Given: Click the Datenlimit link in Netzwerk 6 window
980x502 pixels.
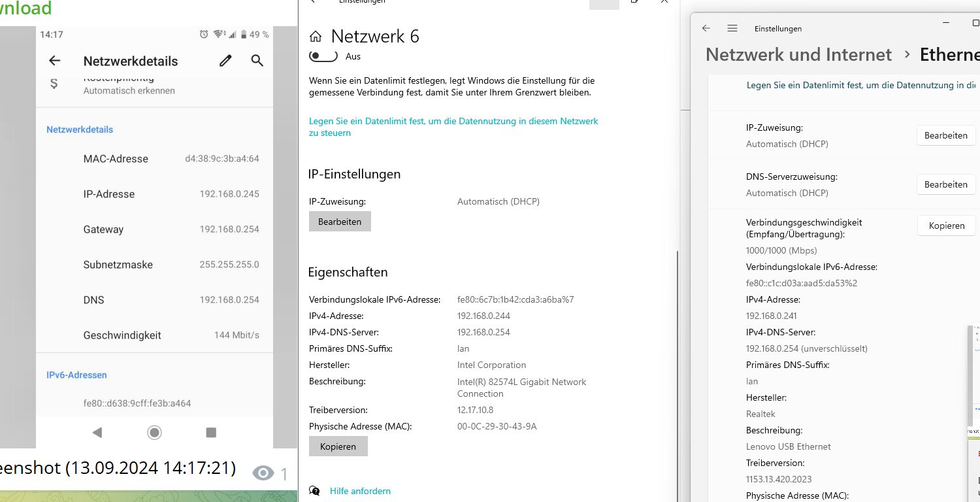Looking at the screenshot, I should [x=453, y=127].
